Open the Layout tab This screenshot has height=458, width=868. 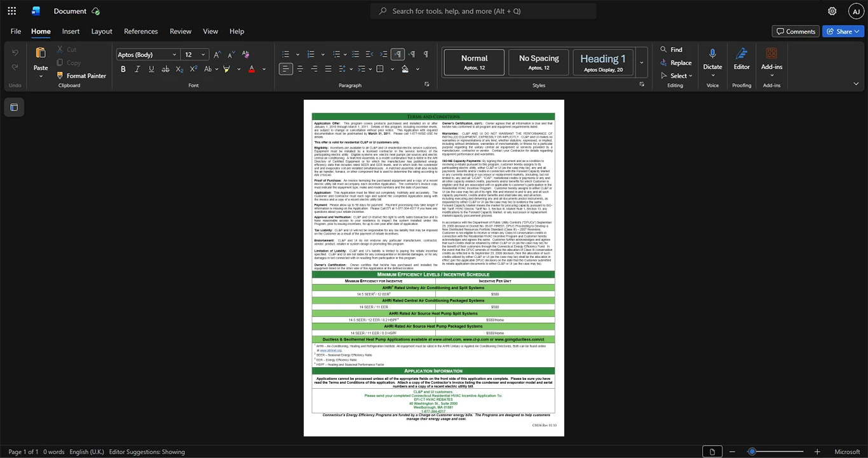(102, 31)
